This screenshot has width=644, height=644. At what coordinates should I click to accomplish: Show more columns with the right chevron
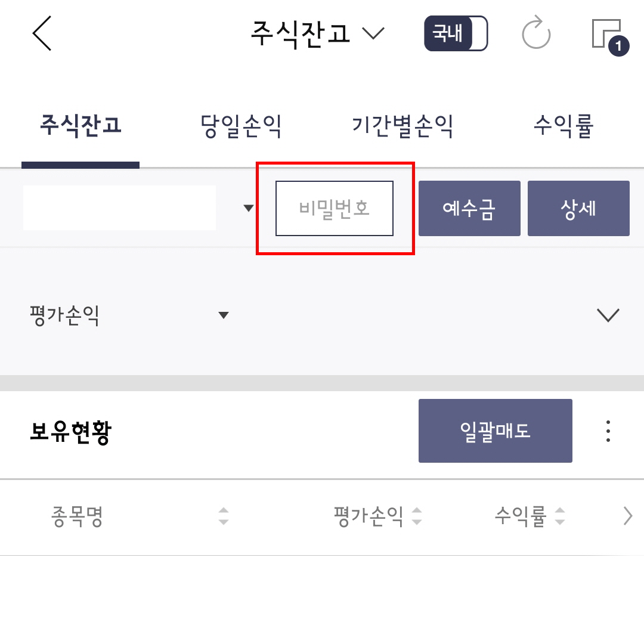(627, 516)
